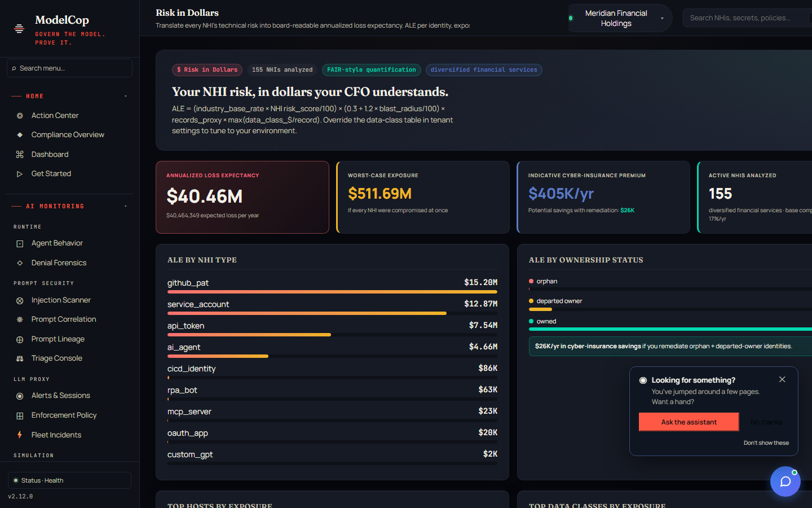Collapse the HOME section
The height and width of the screenshot is (508, 812).
126,97
